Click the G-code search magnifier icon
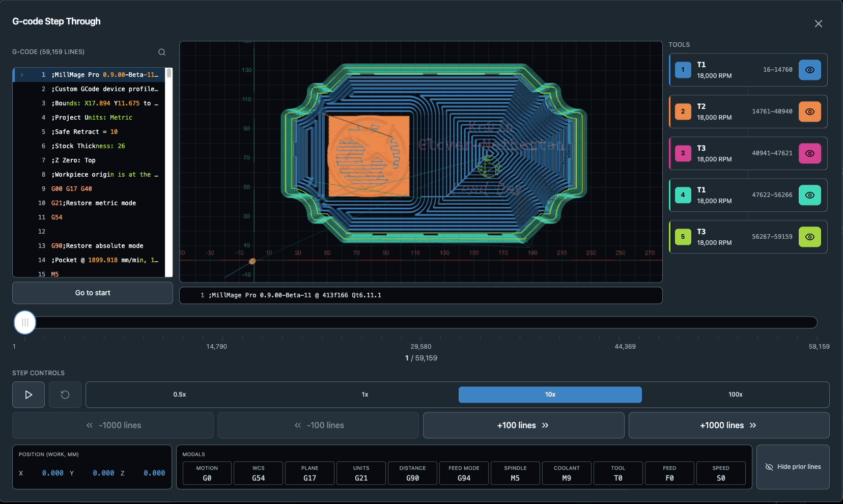Screen dimensions: 843x504 click(162, 52)
